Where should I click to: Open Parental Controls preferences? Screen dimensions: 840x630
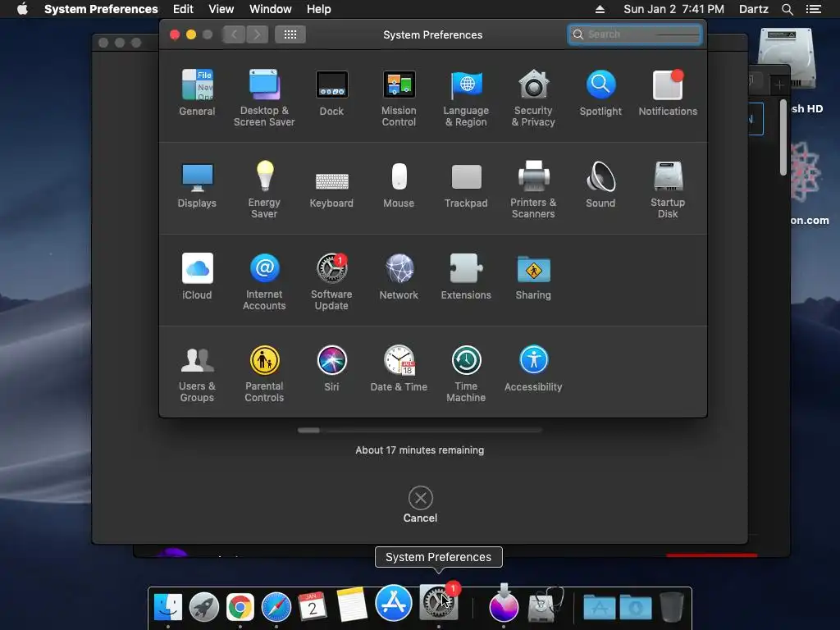[264, 373]
